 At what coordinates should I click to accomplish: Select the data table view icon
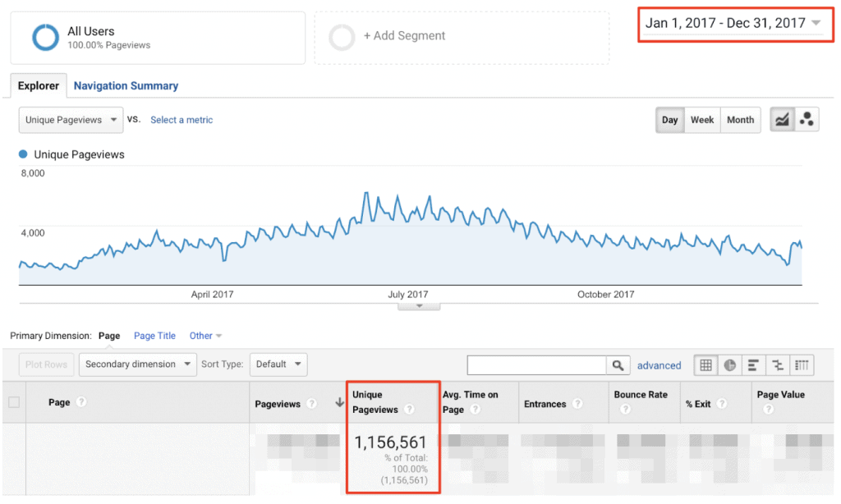(706, 365)
